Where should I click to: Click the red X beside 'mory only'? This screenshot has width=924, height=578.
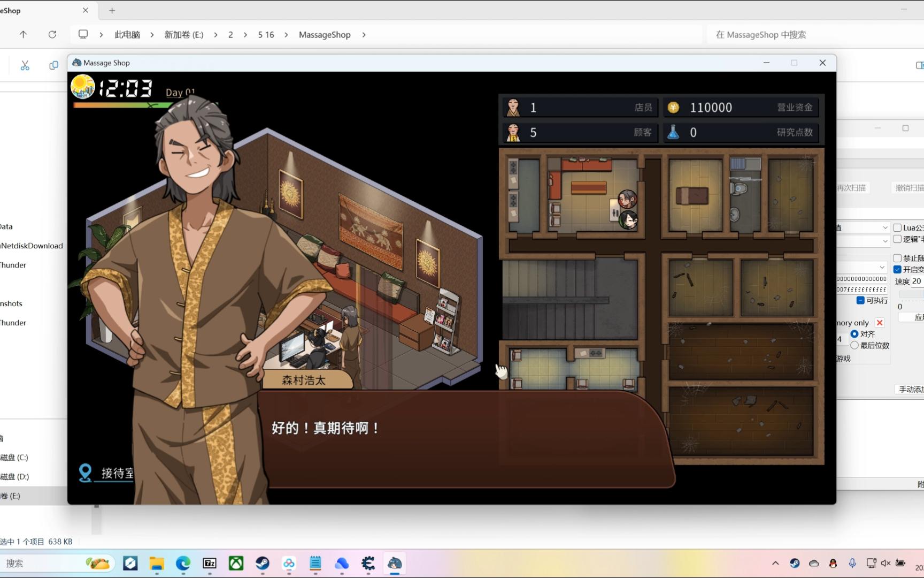coord(880,323)
